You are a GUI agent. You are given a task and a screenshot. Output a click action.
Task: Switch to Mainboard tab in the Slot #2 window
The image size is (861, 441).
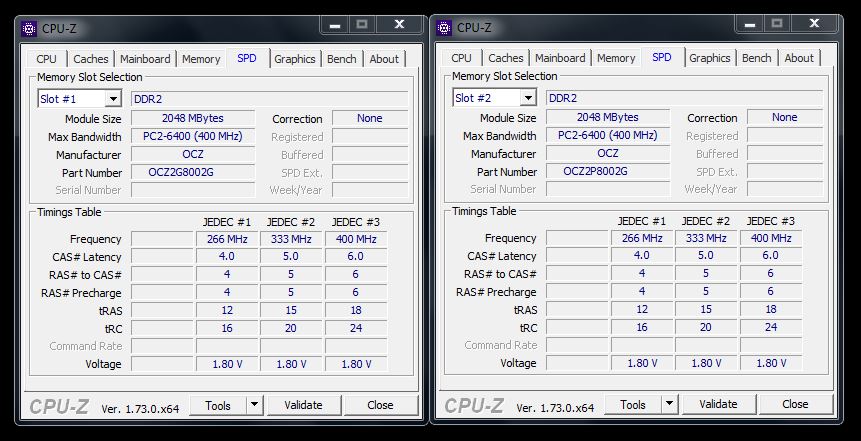pos(560,58)
